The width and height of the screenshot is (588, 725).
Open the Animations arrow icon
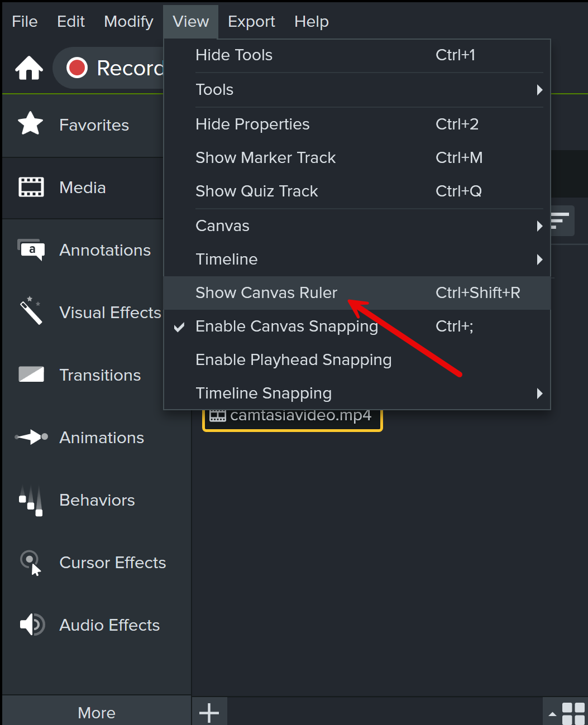click(x=31, y=437)
